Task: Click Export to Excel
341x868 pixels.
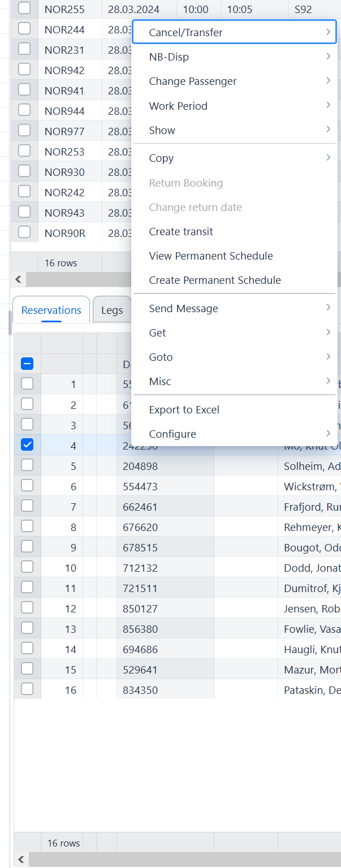Action: [184, 410]
